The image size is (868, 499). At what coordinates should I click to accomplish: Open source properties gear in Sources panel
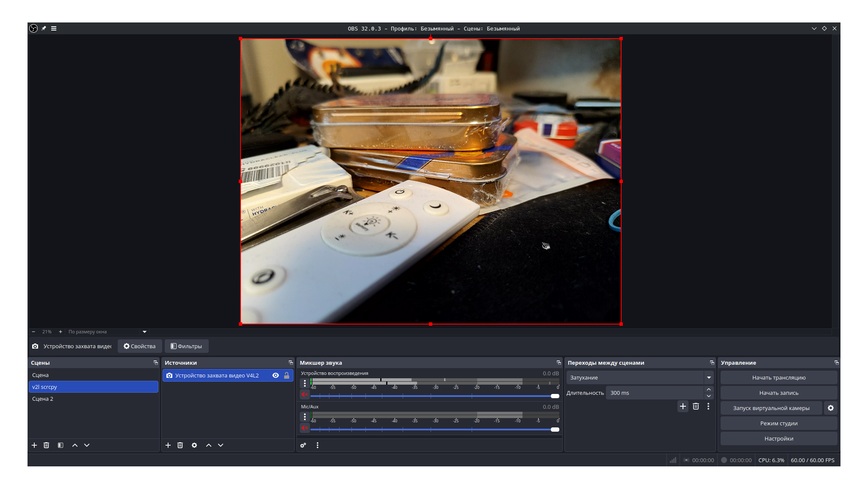pos(194,445)
